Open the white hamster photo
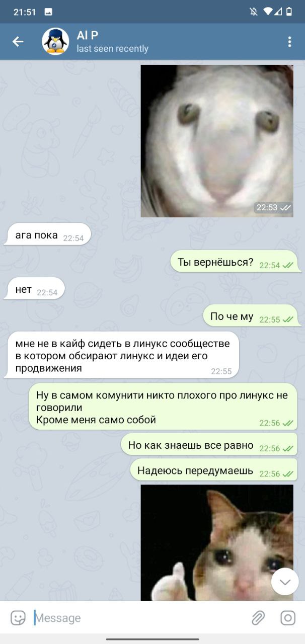Screen dimensions: 305x644 pyautogui.click(x=217, y=141)
